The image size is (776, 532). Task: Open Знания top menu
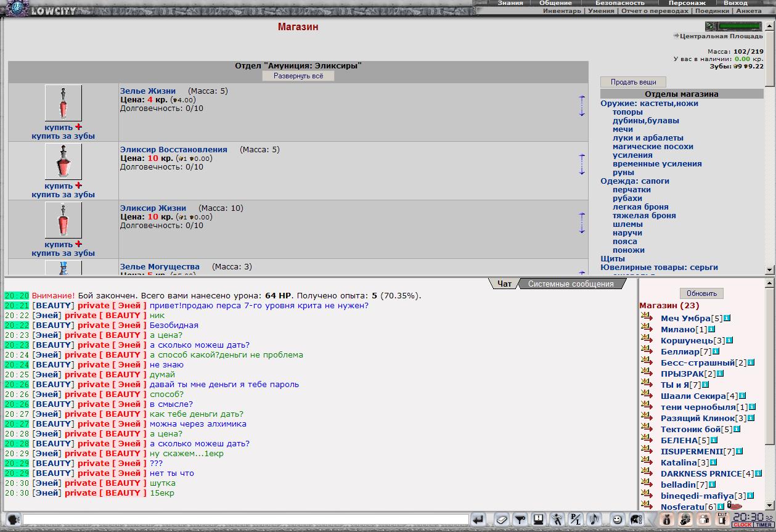coord(510,3)
